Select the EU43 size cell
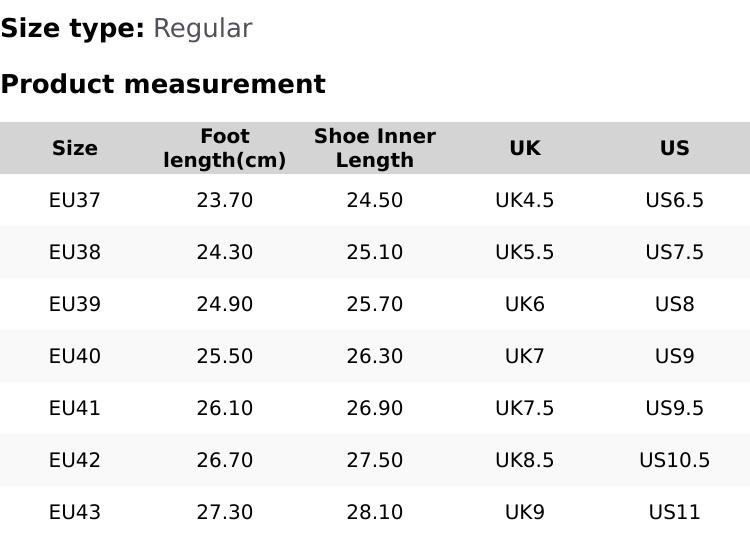The height and width of the screenshot is (538, 750). point(75,512)
